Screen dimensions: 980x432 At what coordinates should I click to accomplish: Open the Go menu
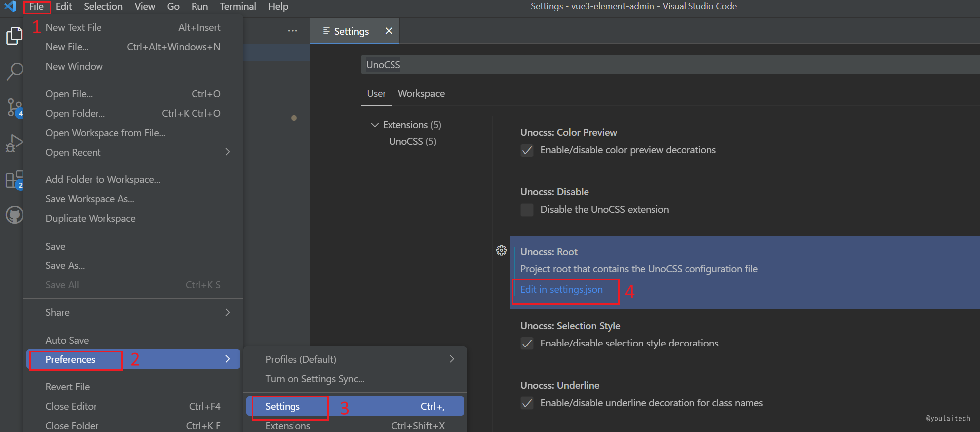coord(173,6)
